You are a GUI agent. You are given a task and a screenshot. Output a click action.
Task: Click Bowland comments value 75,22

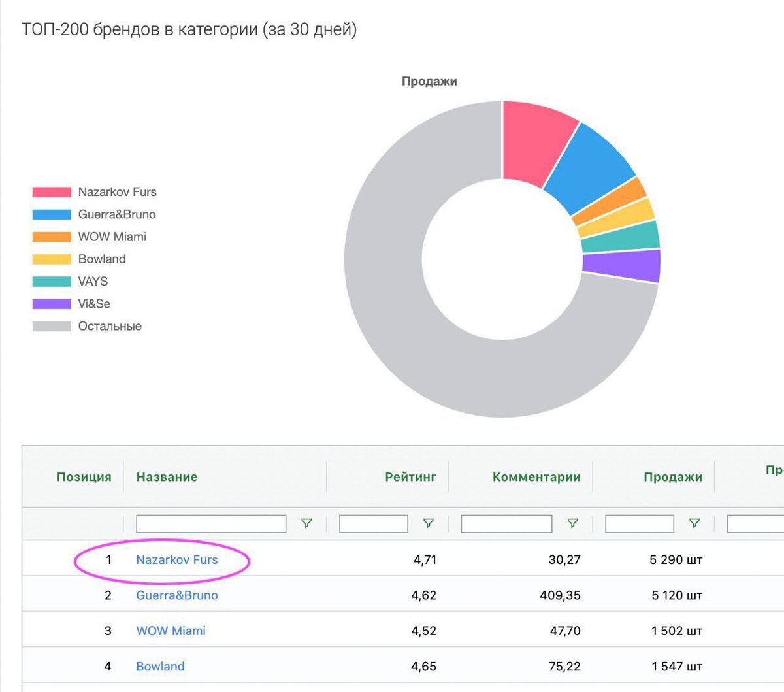[564, 667]
